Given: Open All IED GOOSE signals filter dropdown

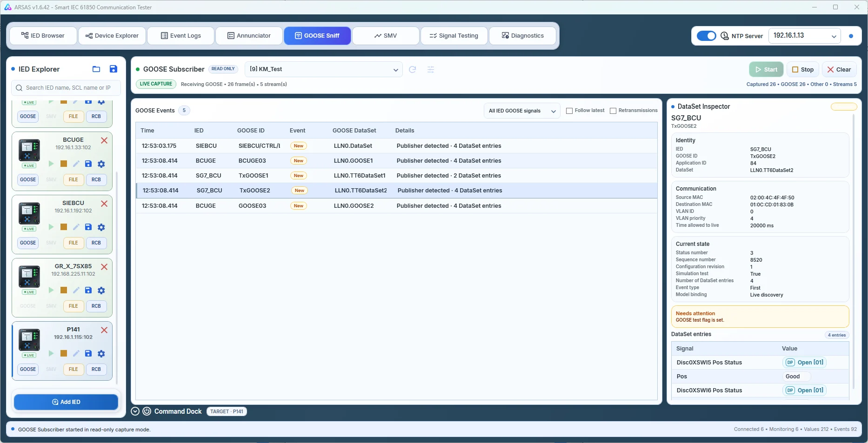Looking at the screenshot, I should (x=522, y=111).
